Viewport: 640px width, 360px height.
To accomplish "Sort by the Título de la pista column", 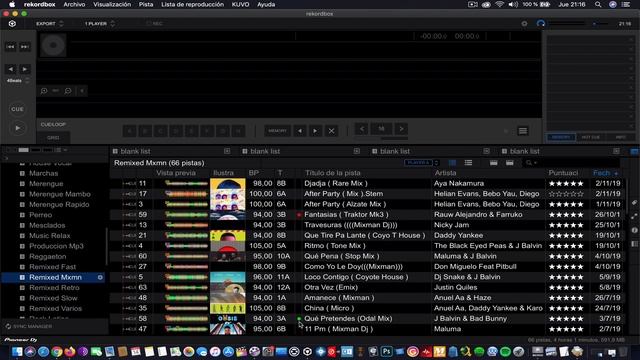I will (332, 173).
